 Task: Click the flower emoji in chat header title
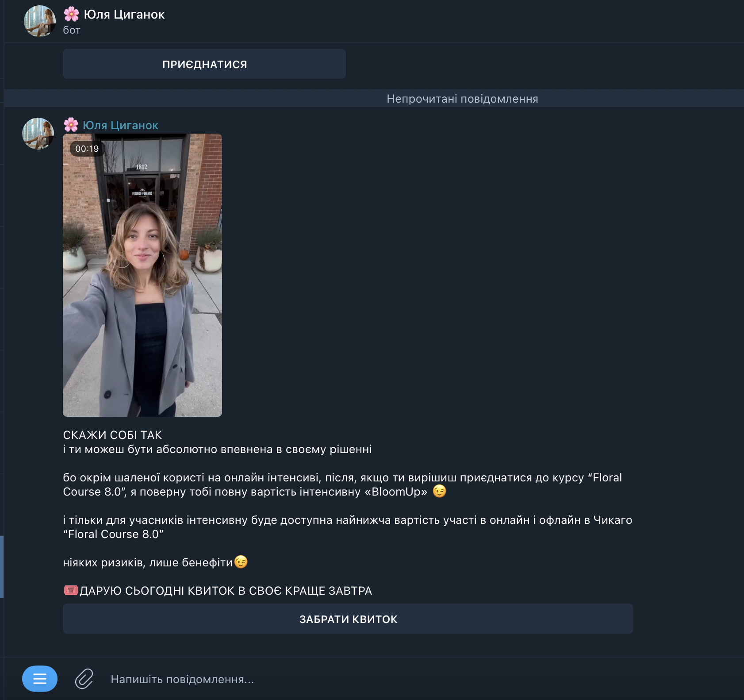[x=71, y=14]
